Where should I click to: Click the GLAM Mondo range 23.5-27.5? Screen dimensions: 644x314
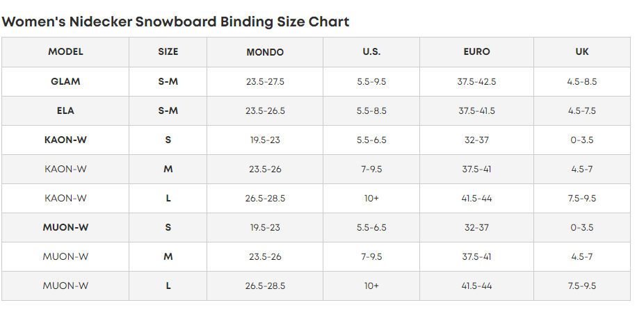(265, 81)
